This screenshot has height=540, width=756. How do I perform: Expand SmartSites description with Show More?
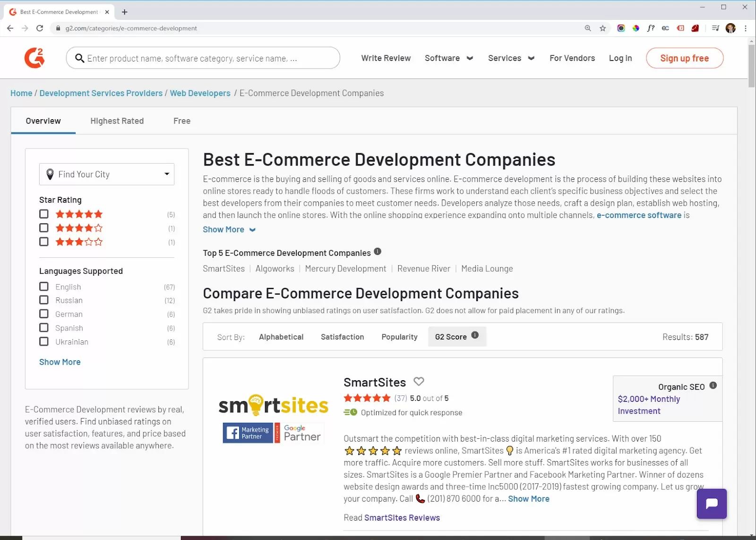coord(529,498)
